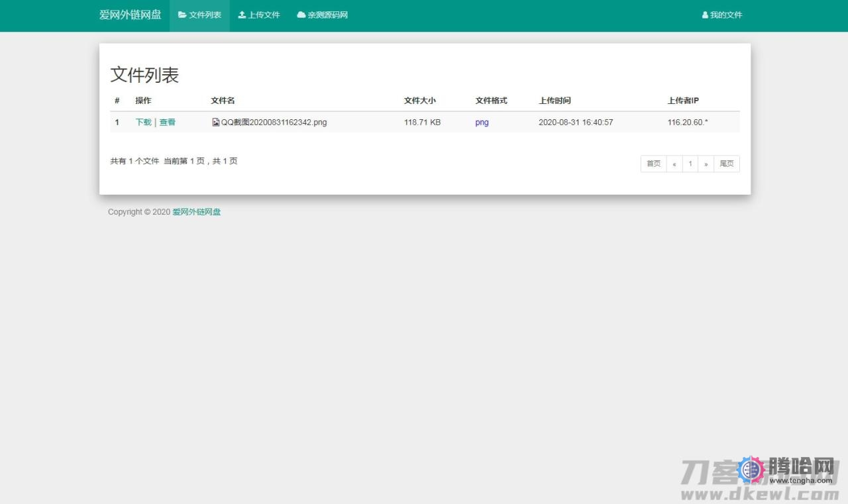848x504 pixels.
Task: Click the folder icon beside 文件列表
Action: coord(182,15)
